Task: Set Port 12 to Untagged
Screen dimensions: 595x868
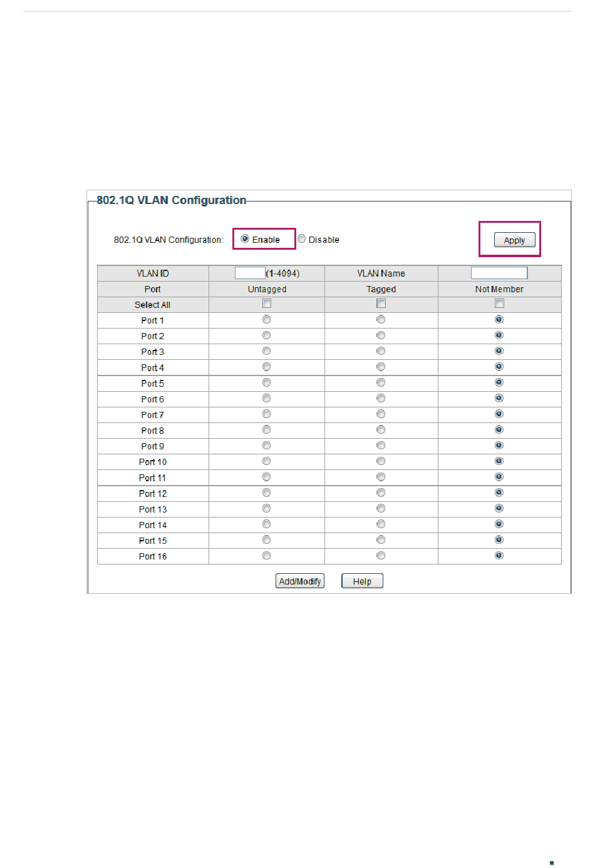Action: click(x=266, y=493)
